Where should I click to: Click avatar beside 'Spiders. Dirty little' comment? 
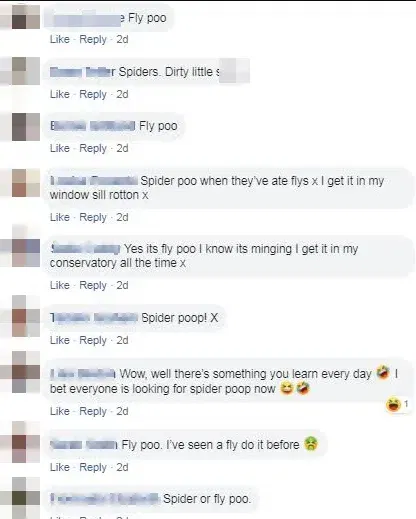click(26, 71)
